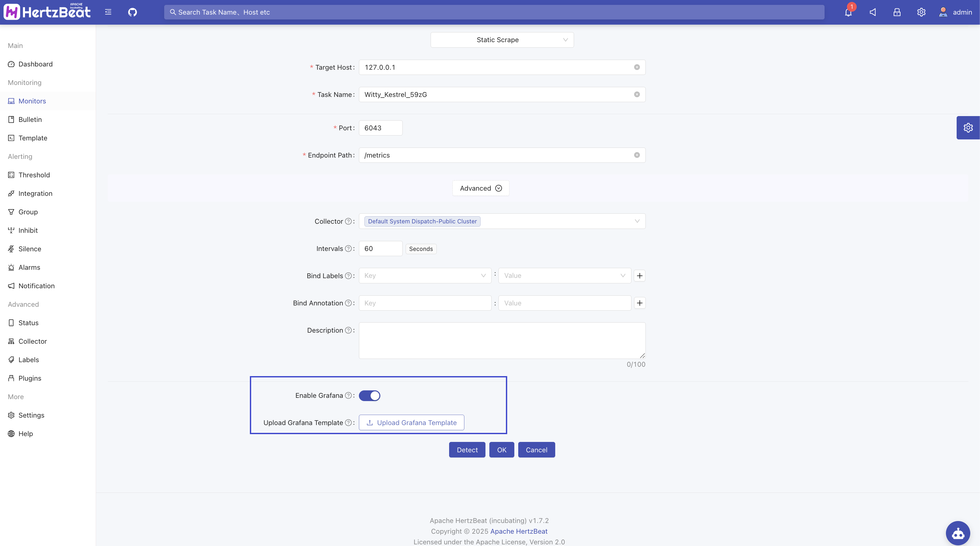Disable the Enable Grafana switch
Image resolution: width=980 pixels, height=546 pixels.
click(x=369, y=396)
